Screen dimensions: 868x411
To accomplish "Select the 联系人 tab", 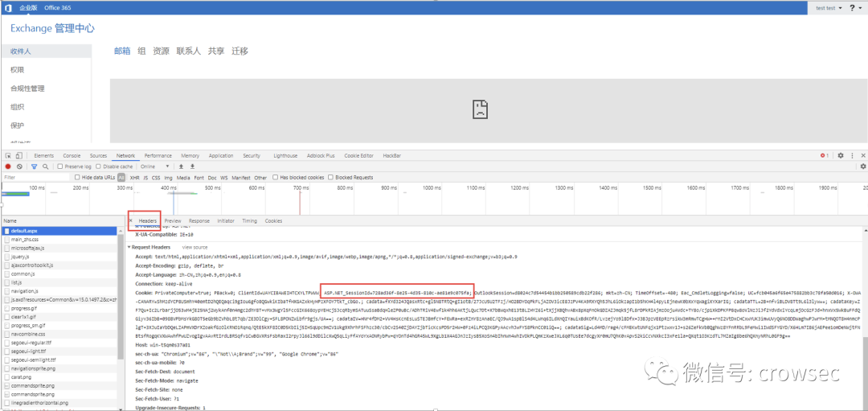I will coord(188,51).
